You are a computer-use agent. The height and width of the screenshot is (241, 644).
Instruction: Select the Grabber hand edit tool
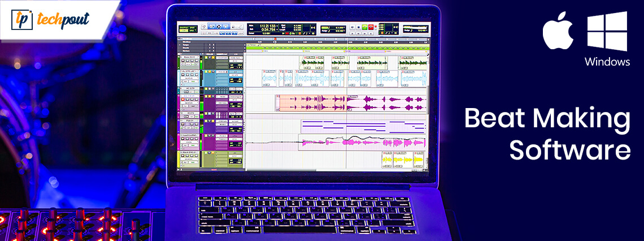(225, 26)
